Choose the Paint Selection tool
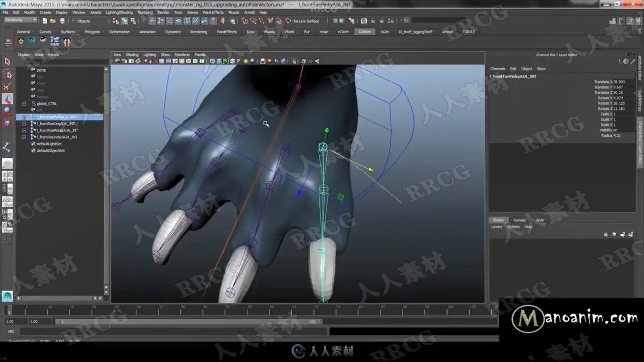 tap(8, 86)
